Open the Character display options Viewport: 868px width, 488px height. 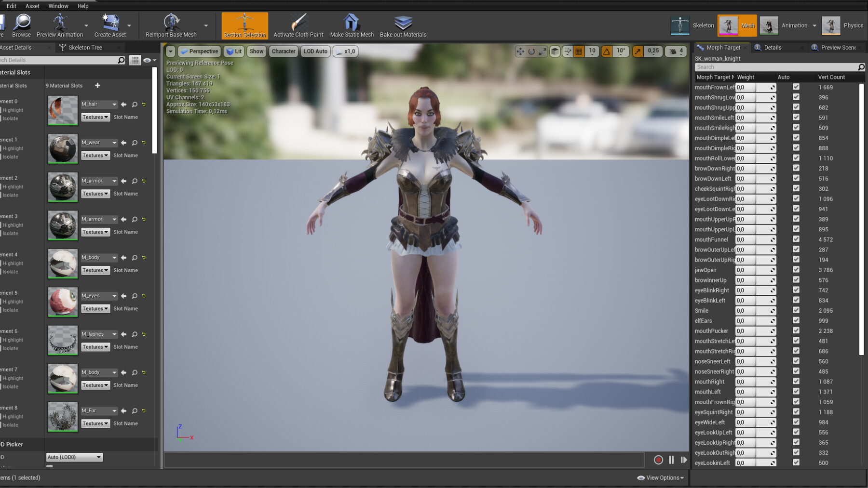pos(283,51)
